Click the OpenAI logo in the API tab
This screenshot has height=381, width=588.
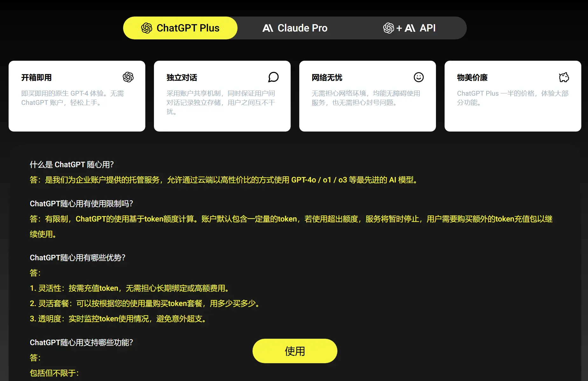[x=388, y=28]
